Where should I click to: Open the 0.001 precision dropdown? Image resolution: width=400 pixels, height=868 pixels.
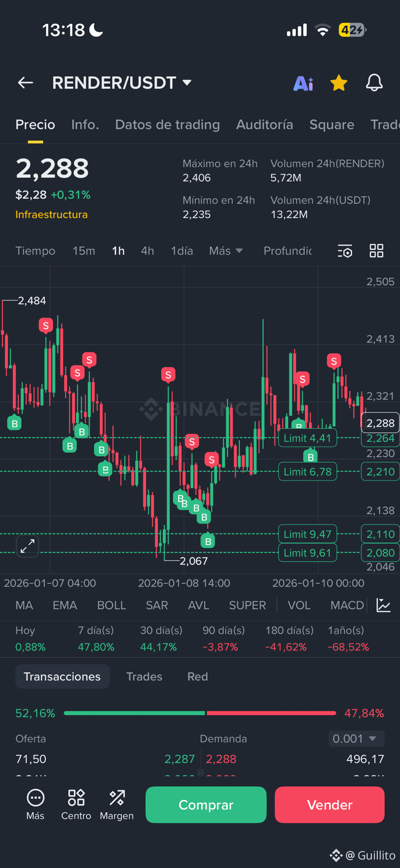click(x=356, y=738)
